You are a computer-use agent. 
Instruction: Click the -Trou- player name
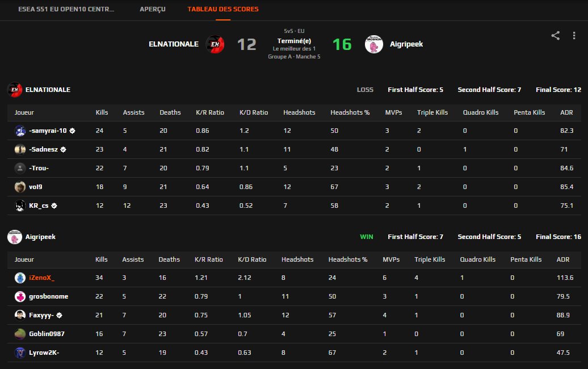pyautogui.click(x=39, y=168)
